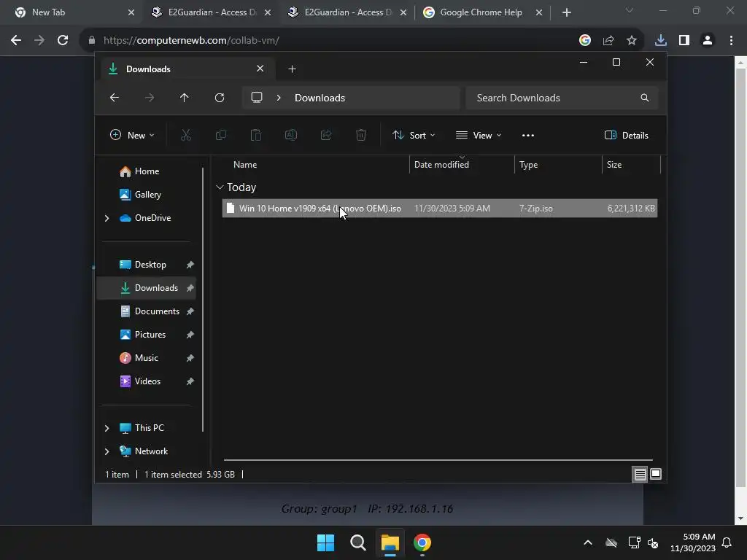
Task: Click the Cut scissors icon in Explorer toolbar
Action: [186, 135]
